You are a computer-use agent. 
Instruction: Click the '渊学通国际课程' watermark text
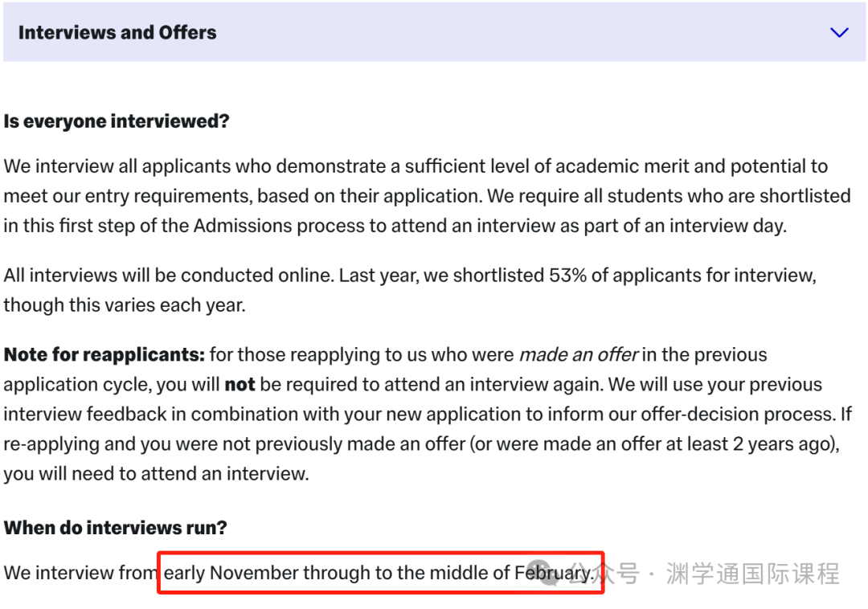(753, 574)
